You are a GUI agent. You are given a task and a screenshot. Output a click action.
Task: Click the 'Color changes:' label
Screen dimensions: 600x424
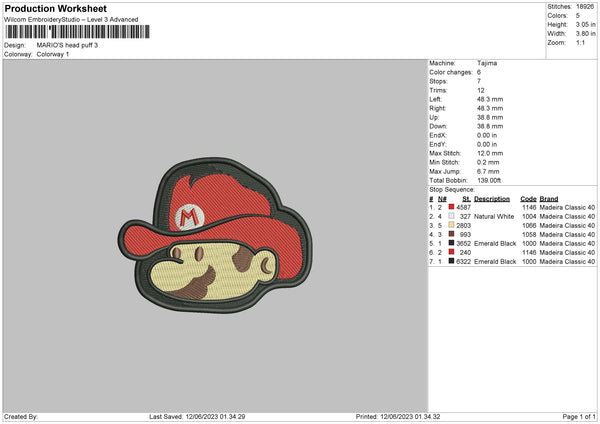pos(451,72)
